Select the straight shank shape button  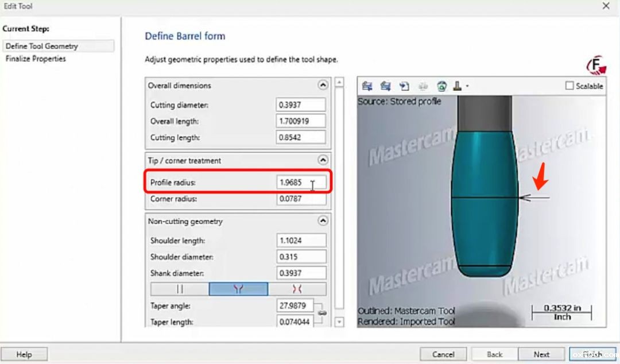click(x=180, y=289)
